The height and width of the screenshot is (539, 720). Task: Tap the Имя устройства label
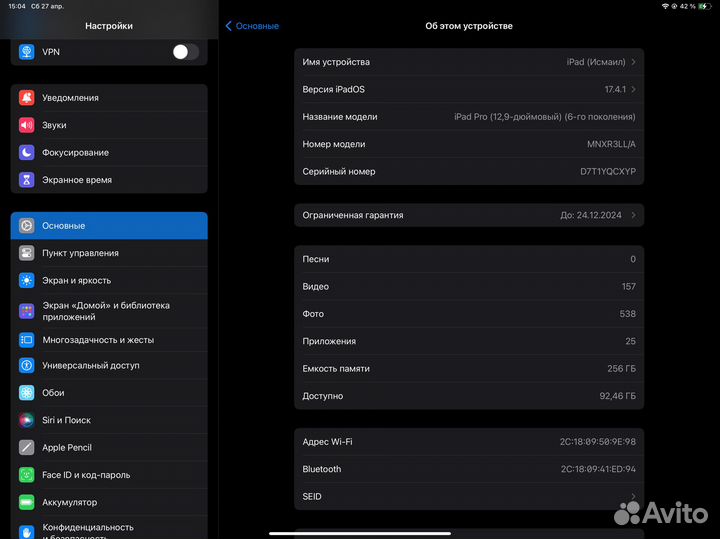336,62
